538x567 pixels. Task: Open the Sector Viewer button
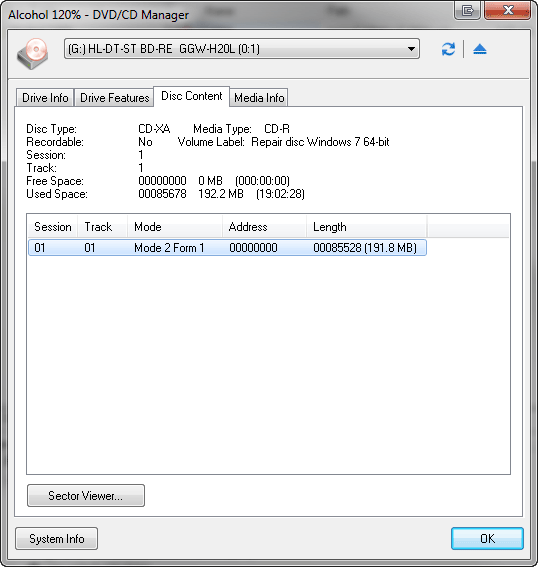click(86, 495)
